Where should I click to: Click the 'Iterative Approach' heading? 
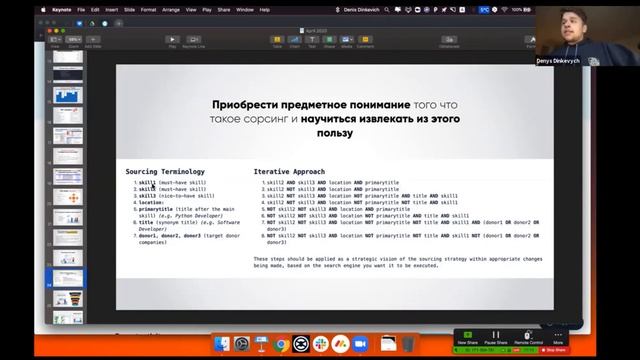(289, 172)
